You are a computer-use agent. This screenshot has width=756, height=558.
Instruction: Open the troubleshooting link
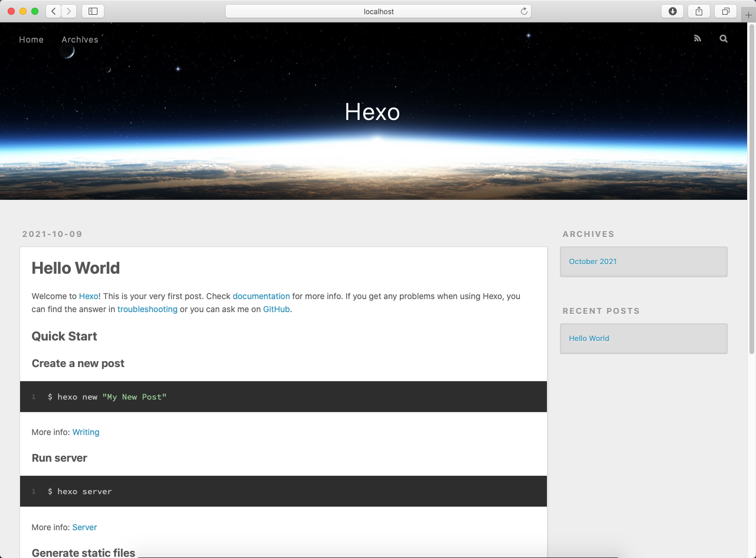[147, 309]
